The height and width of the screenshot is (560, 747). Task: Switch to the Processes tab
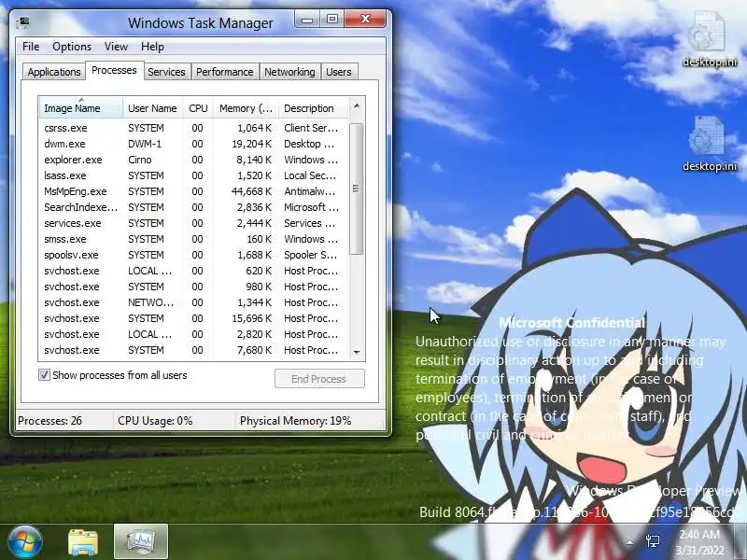114,71
